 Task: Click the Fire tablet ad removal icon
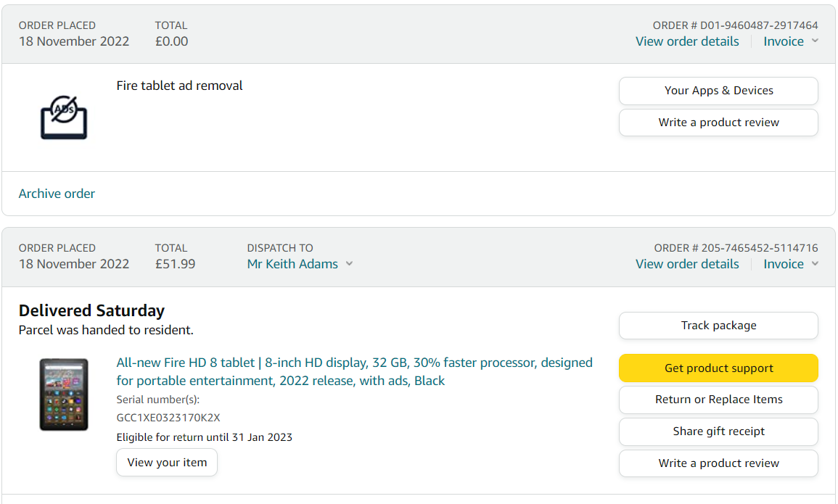(x=64, y=117)
